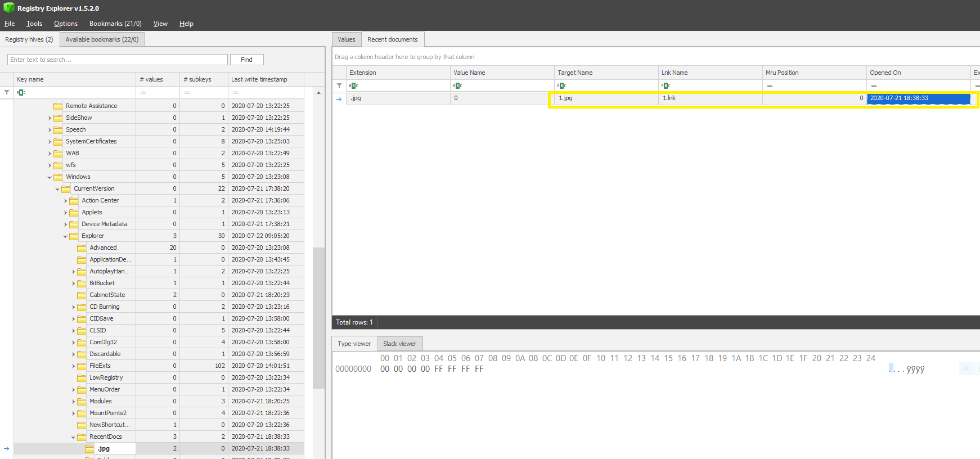Click the search text input field
Screen dimensions: 980x459
tap(118, 60)
